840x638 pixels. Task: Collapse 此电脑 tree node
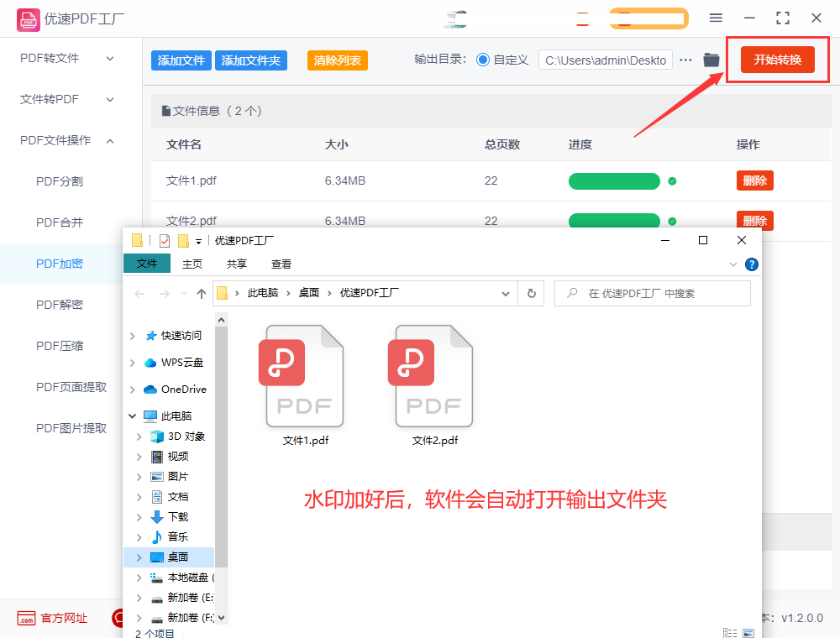[x=133, y=416]
